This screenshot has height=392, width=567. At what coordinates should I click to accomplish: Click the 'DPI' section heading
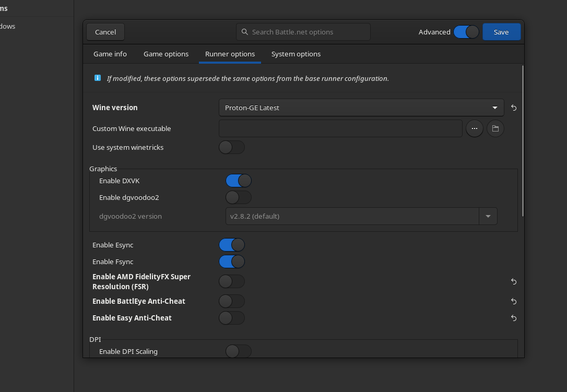[x=95, y=339]
